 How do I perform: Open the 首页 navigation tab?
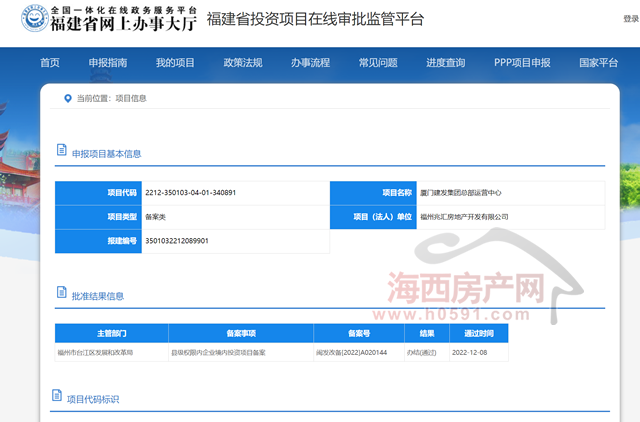(50, 62)
